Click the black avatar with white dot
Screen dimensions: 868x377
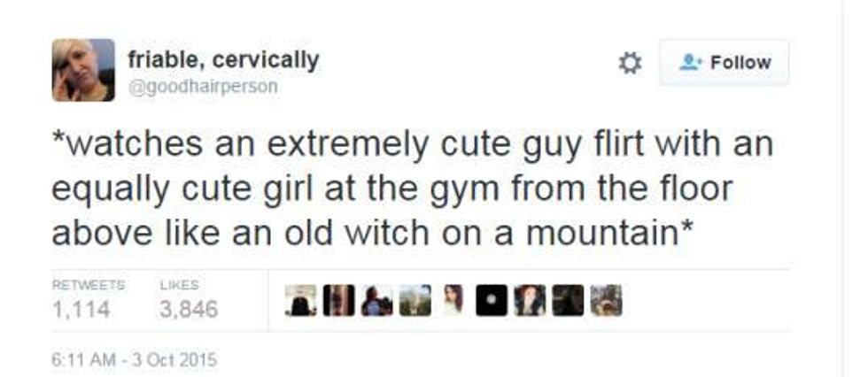coord(490,301)
